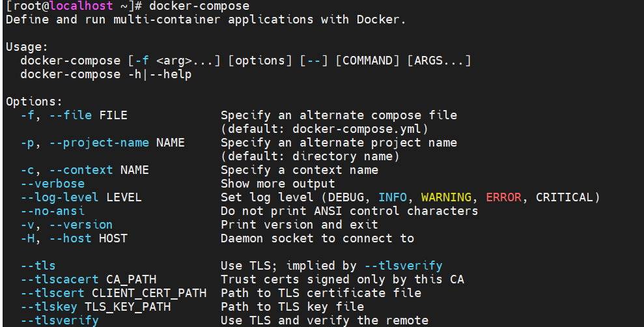
Task: Click 'Specify an alternate compose file' description
Action: pos(339,115)
